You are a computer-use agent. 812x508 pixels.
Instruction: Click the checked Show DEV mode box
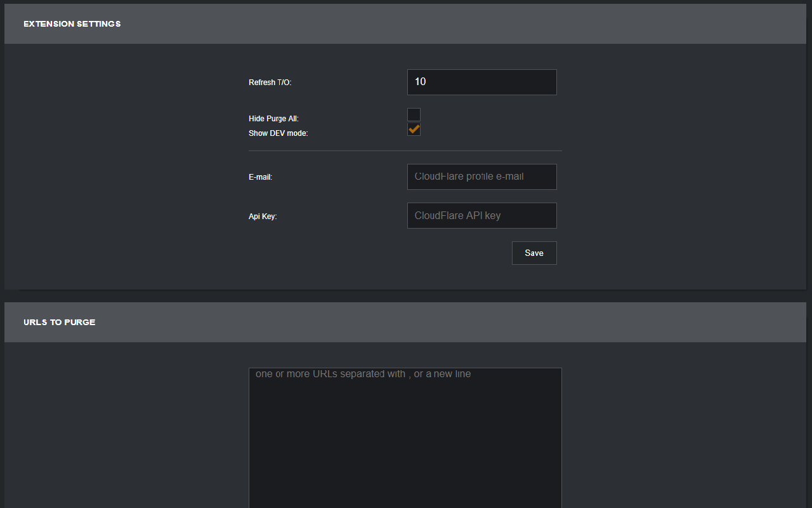tap(414, 129)
